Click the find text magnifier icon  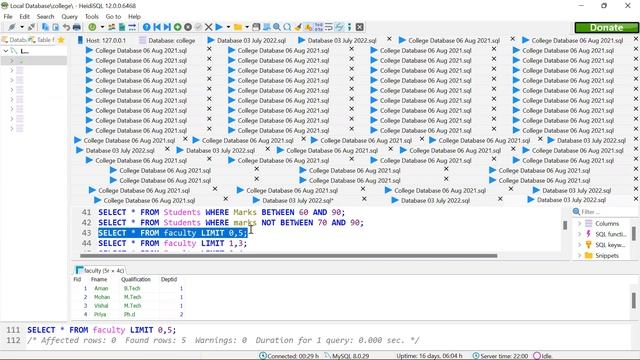click(x=277, y=27)
